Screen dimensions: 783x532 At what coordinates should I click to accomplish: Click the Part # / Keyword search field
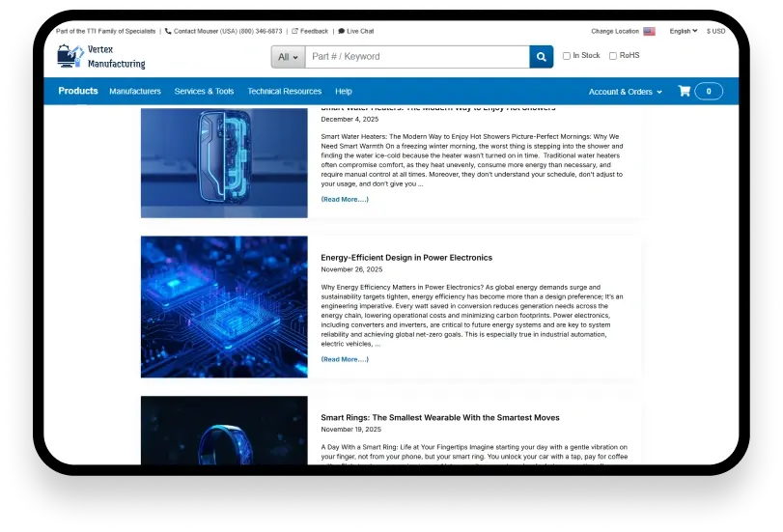(417, 57)
